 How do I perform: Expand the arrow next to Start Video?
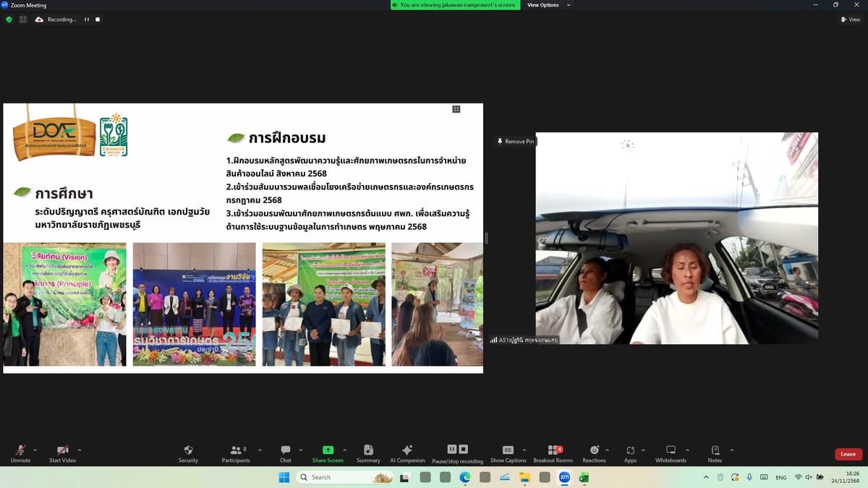tap(80, 450)
